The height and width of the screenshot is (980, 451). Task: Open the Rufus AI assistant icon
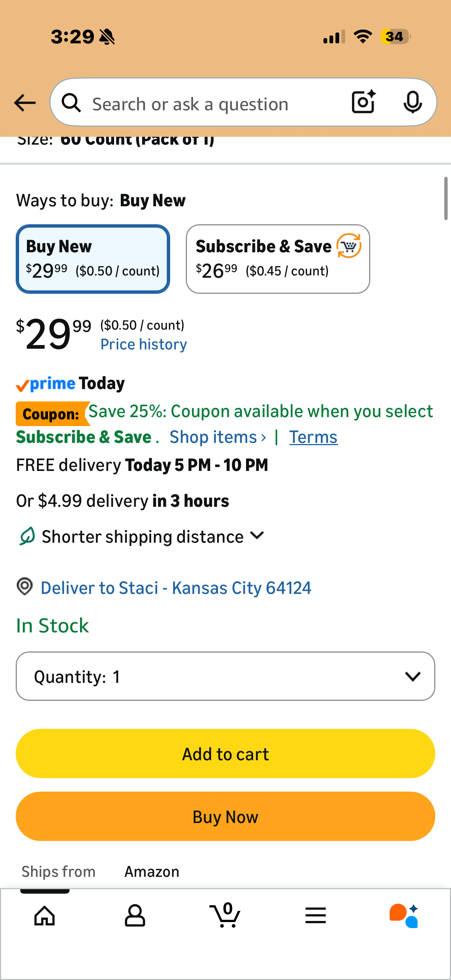pyautogui.click(x=404, y=915)
